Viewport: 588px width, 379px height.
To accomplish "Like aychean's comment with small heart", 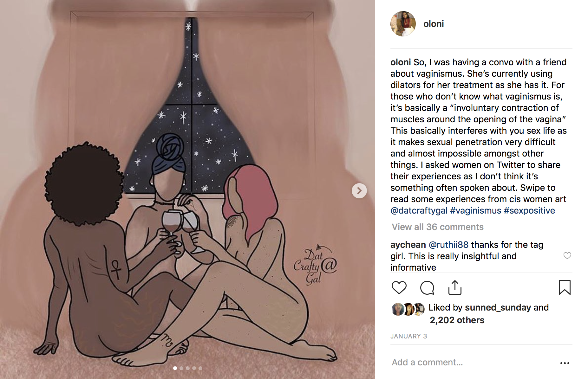I will point(567,255).
